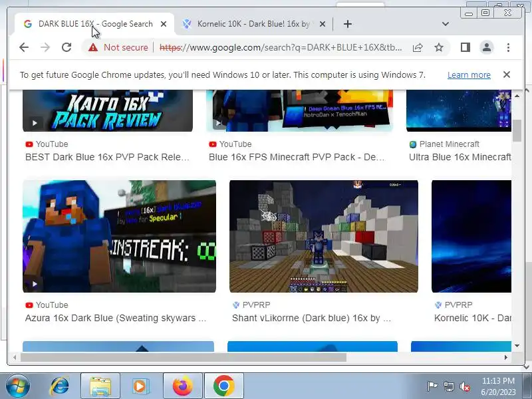Open Shant vLikorrne (Dark blue) 16x title

point(311,318)
